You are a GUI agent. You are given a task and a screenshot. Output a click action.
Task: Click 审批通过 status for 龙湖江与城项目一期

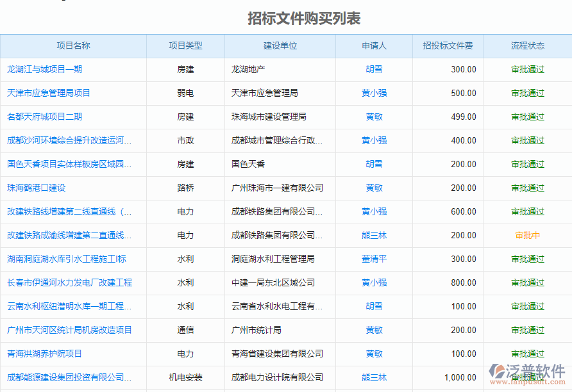tap(527, 69)
